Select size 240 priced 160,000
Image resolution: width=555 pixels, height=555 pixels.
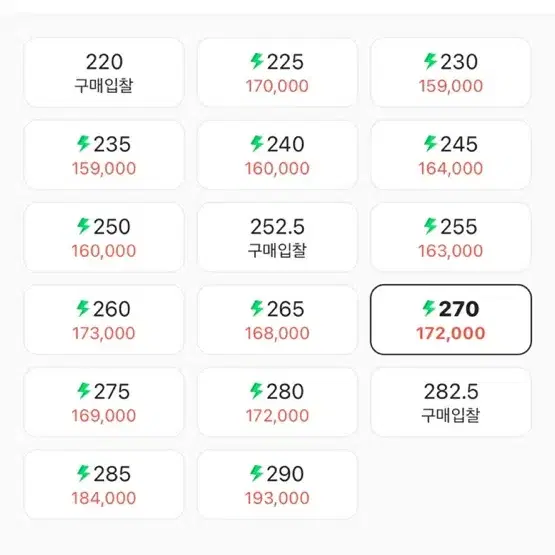click(x=277, y=155)
